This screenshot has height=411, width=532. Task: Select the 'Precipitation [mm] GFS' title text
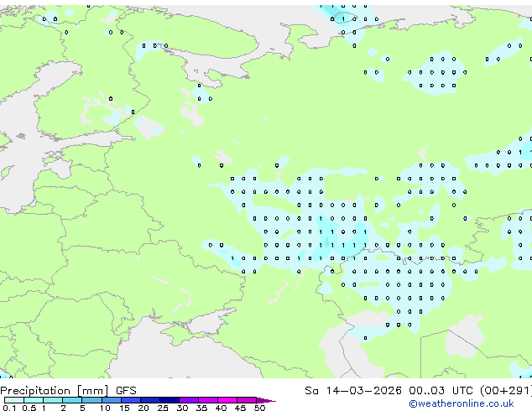(x=69, y=391)
